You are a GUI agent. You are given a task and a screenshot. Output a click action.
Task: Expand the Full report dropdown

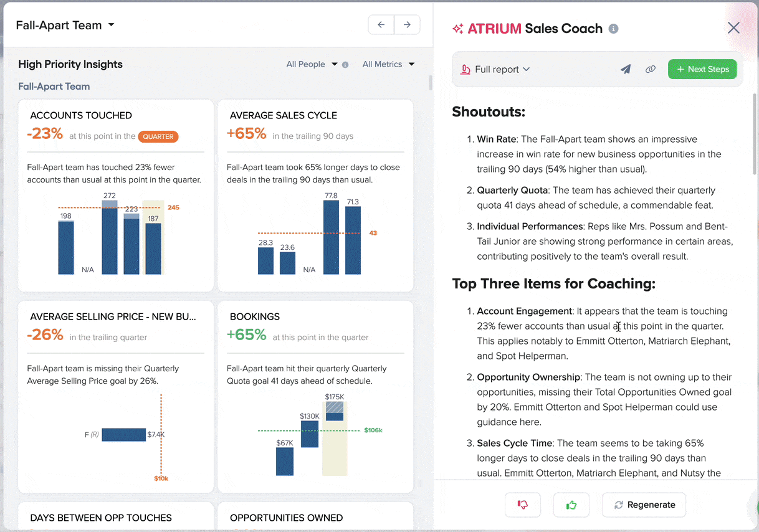pos(502,69)
